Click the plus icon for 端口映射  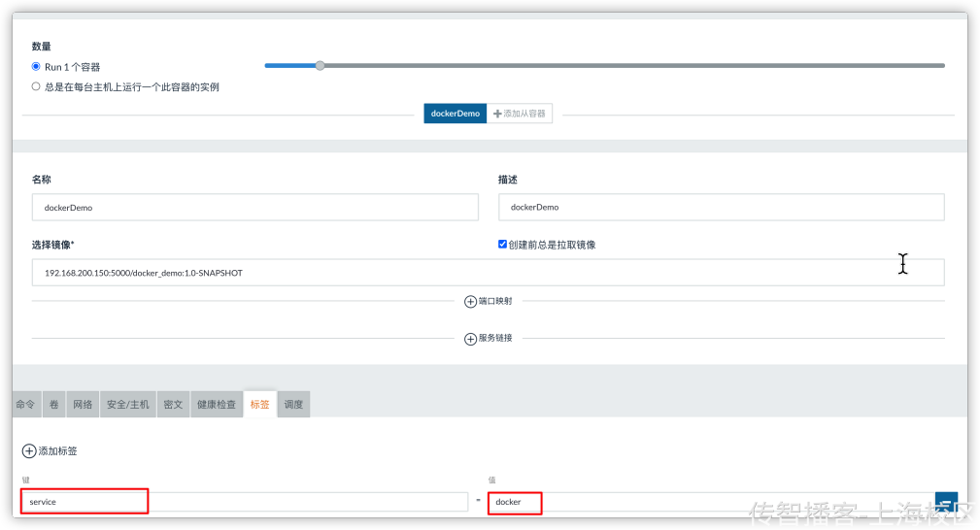coord(471,302)
